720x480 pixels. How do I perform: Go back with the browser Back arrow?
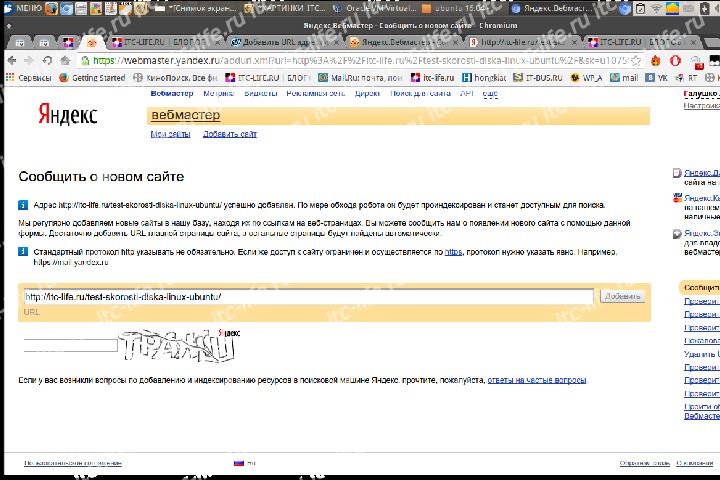(x=12, y=60)
